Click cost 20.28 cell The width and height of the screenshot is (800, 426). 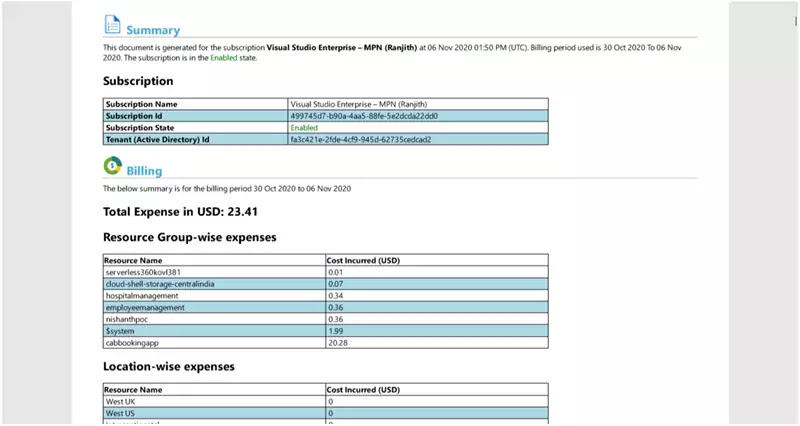[437, 343]
